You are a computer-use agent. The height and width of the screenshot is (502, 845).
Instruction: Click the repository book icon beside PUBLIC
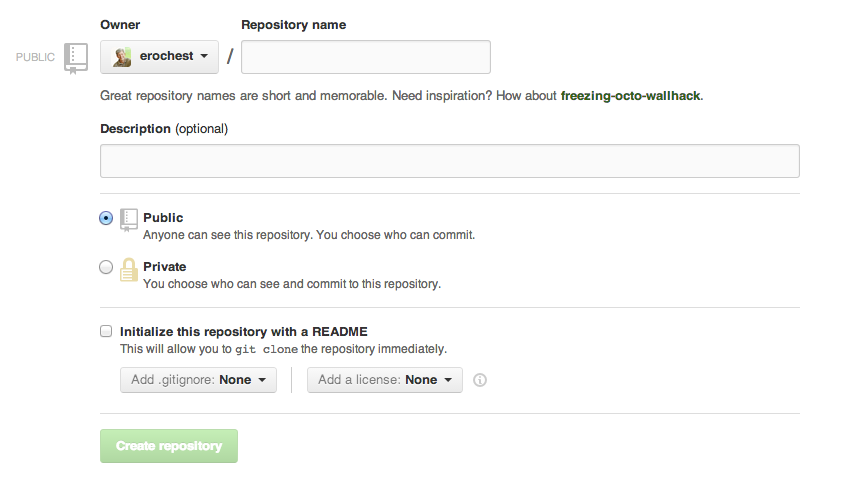point(76,57)
